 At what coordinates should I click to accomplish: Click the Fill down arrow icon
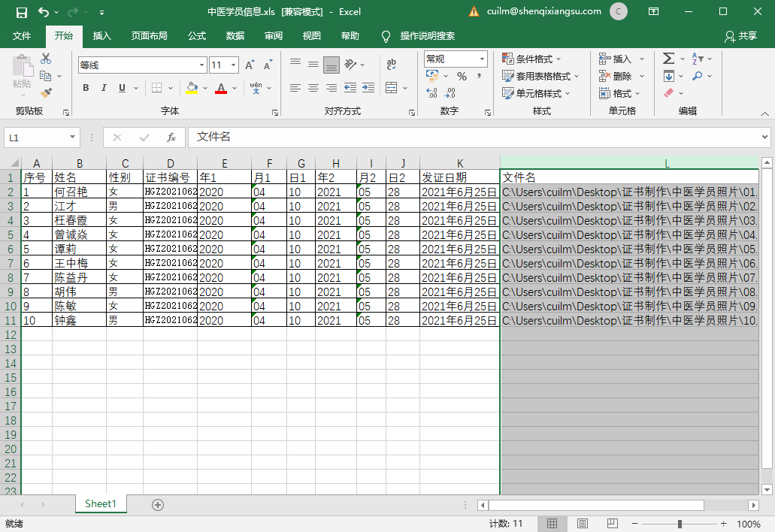(669, 76)
